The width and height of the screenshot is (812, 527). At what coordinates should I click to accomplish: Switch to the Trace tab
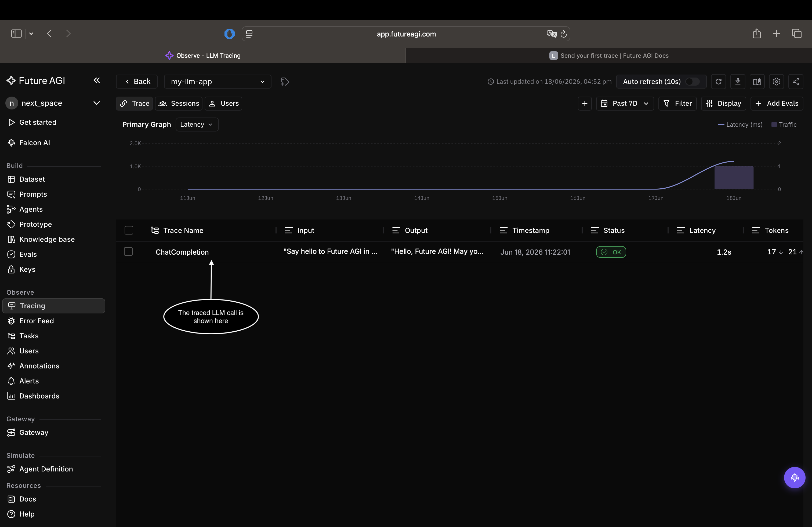[x=135, y=103]
